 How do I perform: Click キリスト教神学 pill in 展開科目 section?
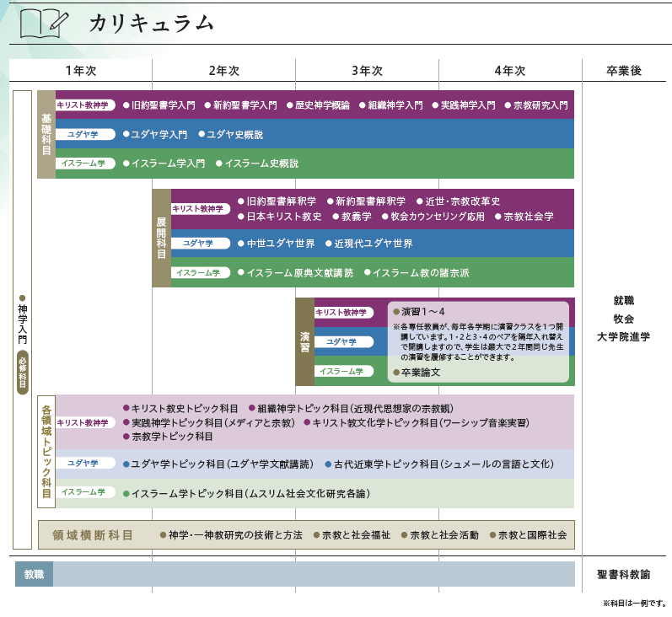[200, 209]
